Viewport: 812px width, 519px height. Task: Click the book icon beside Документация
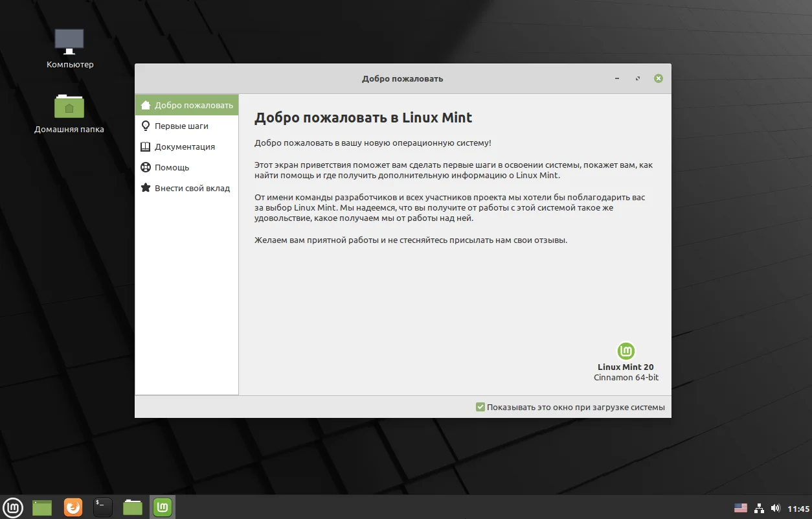point(146,146)
